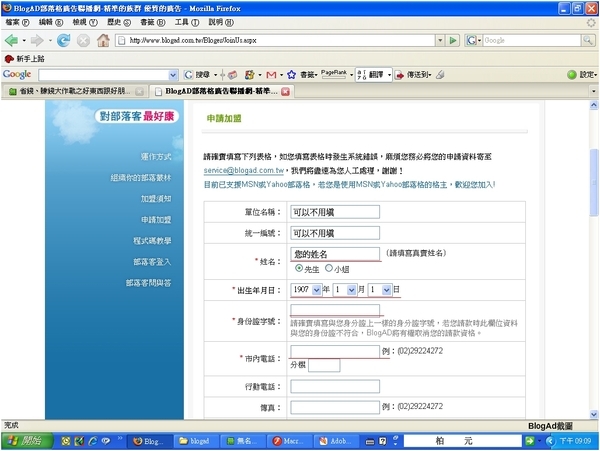This screenshot has width=600, height=451.
Task: Select the 先生 radio button
Action: click(299, 269)
